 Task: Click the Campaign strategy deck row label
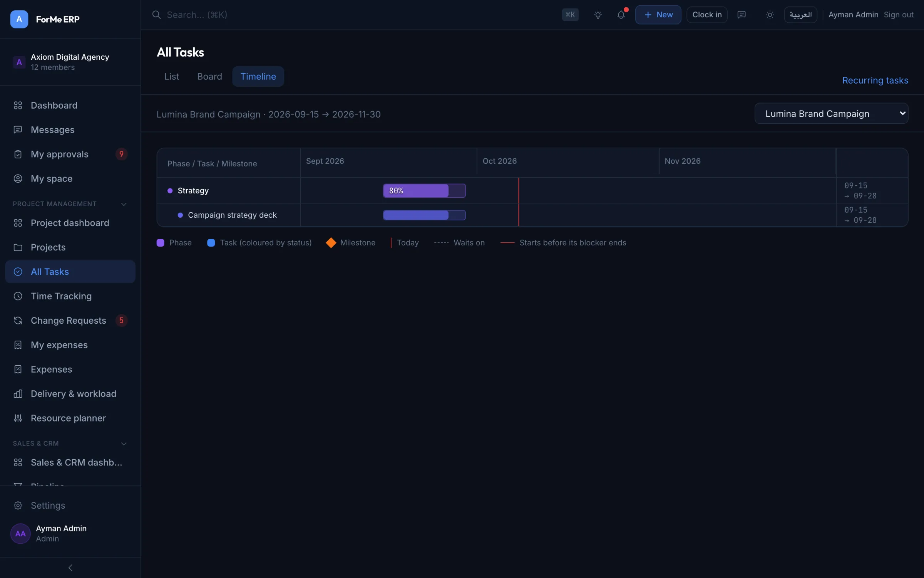pos(232,215)
